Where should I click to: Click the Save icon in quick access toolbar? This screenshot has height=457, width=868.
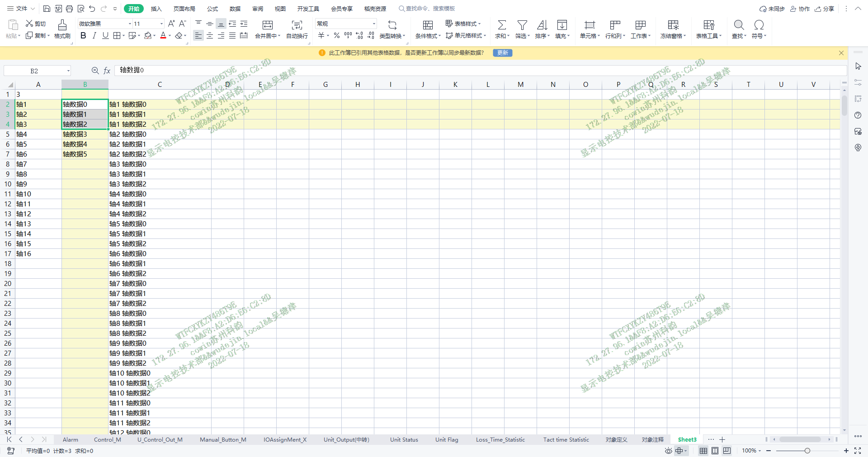pos(47,9)
